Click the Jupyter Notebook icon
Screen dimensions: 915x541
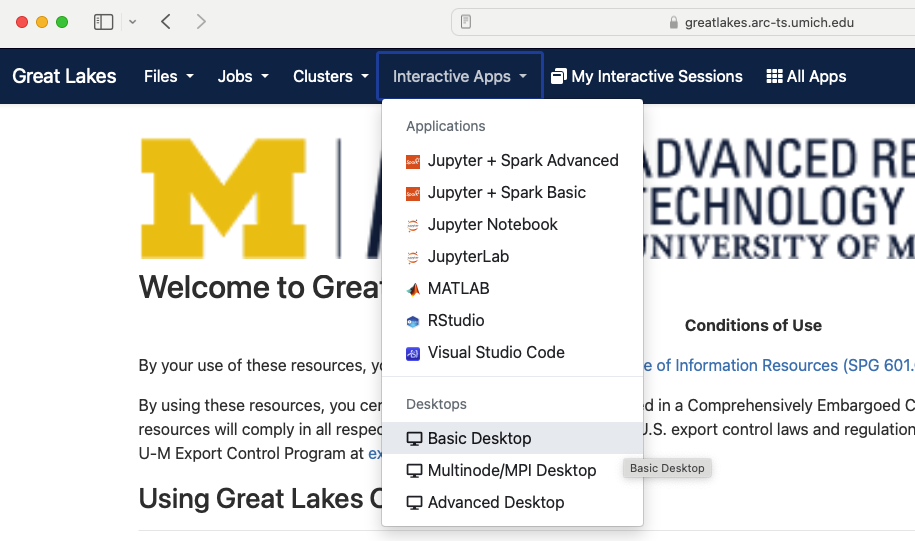click(413, 225)
